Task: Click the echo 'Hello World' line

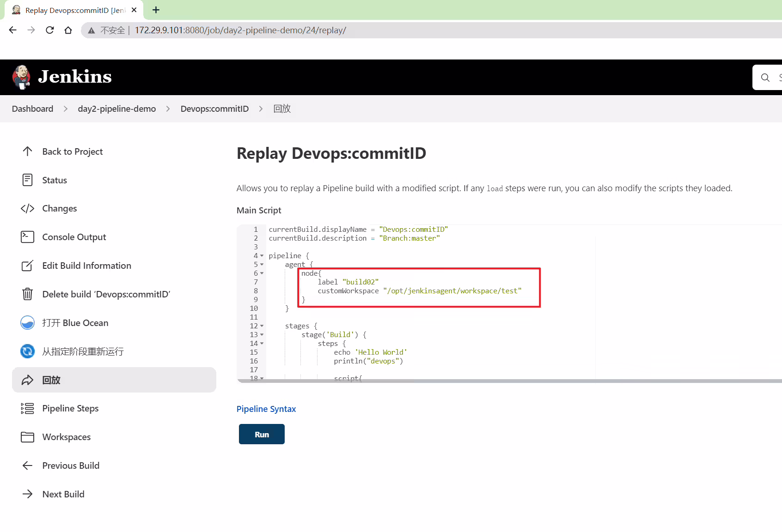Action: click(x=370, y=352)
